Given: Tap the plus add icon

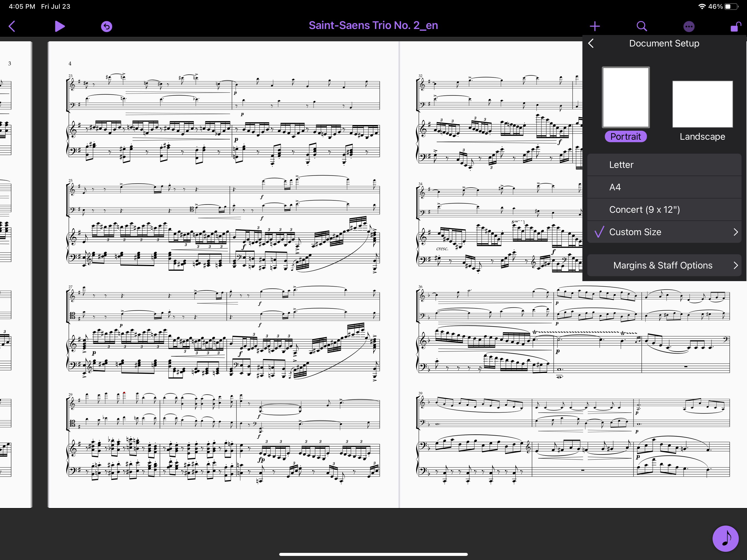Looking at the screenshot, I should (x=595, y=26).
